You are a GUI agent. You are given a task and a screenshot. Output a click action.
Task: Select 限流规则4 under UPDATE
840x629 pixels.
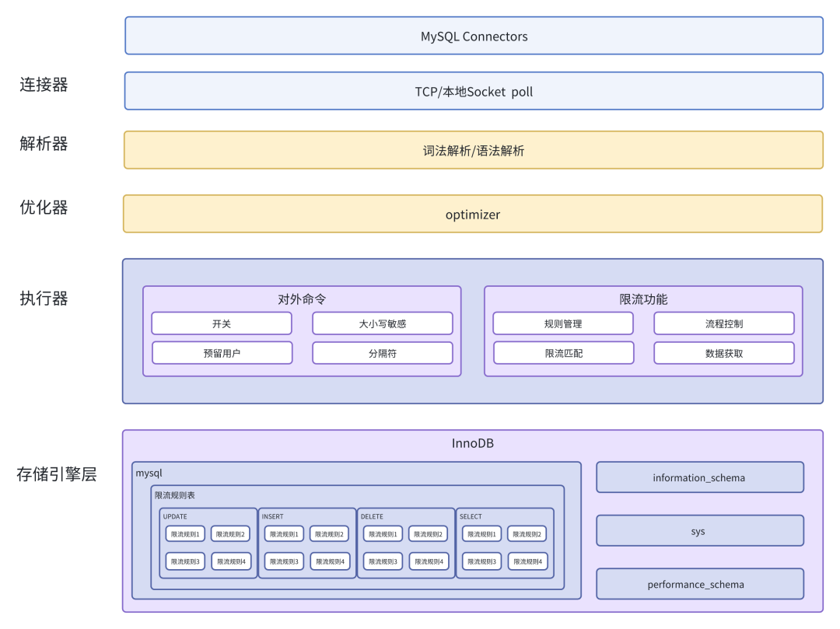(x=231, y=561)
